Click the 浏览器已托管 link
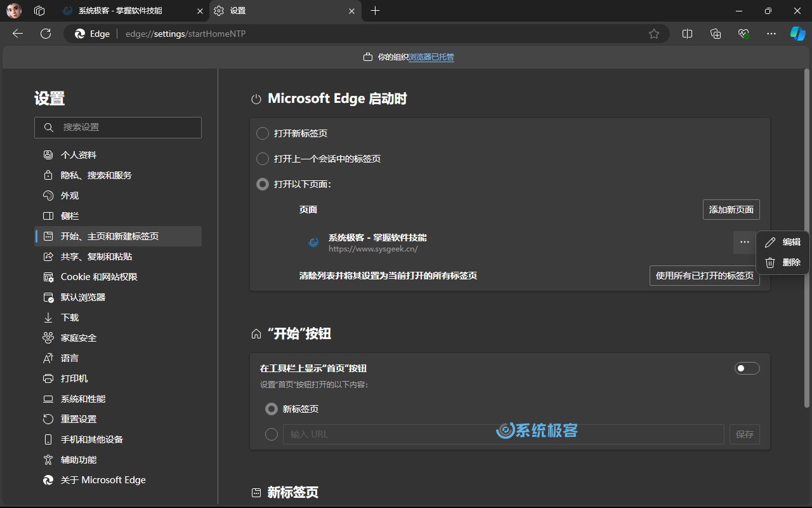 tap(431, 57)
